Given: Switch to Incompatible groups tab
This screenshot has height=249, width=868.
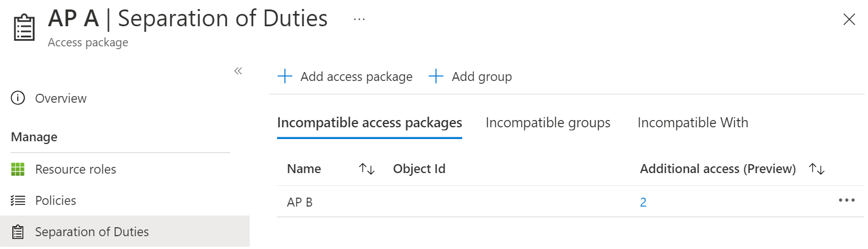Looking at the screenshot, I should click(x=548, y=122).
